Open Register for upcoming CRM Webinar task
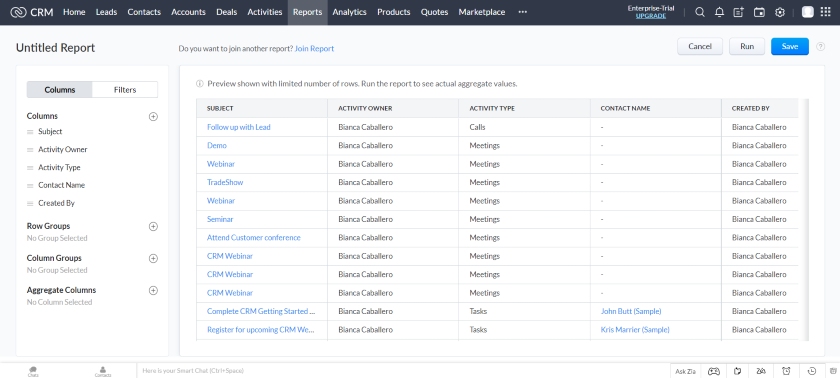 (x=260, y=330)
